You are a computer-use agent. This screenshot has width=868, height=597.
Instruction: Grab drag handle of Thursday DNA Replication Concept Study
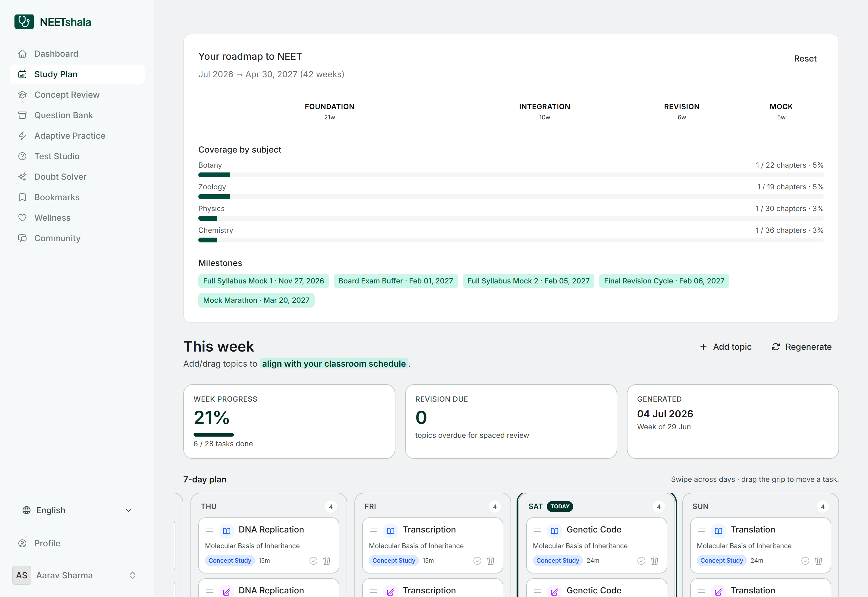210,530
